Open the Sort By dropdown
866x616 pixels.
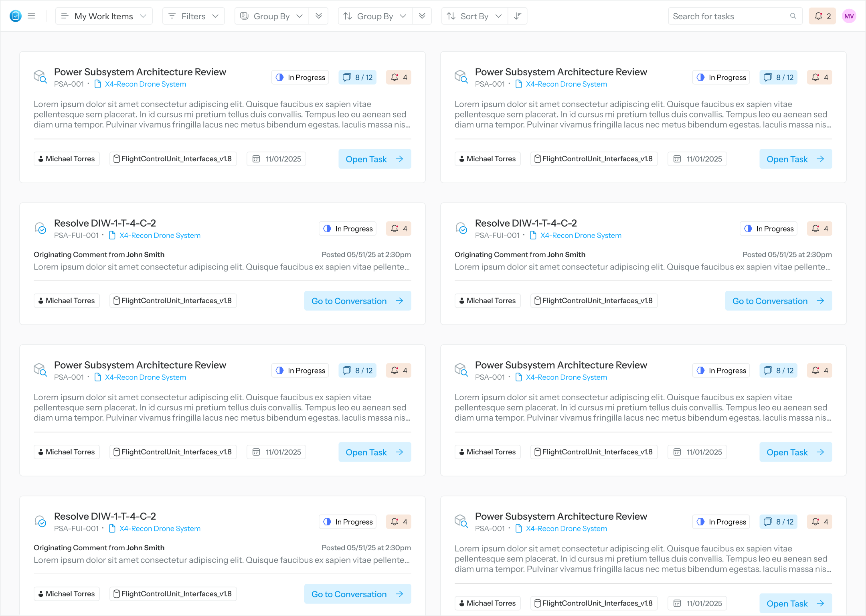click(x=474, y=16)
